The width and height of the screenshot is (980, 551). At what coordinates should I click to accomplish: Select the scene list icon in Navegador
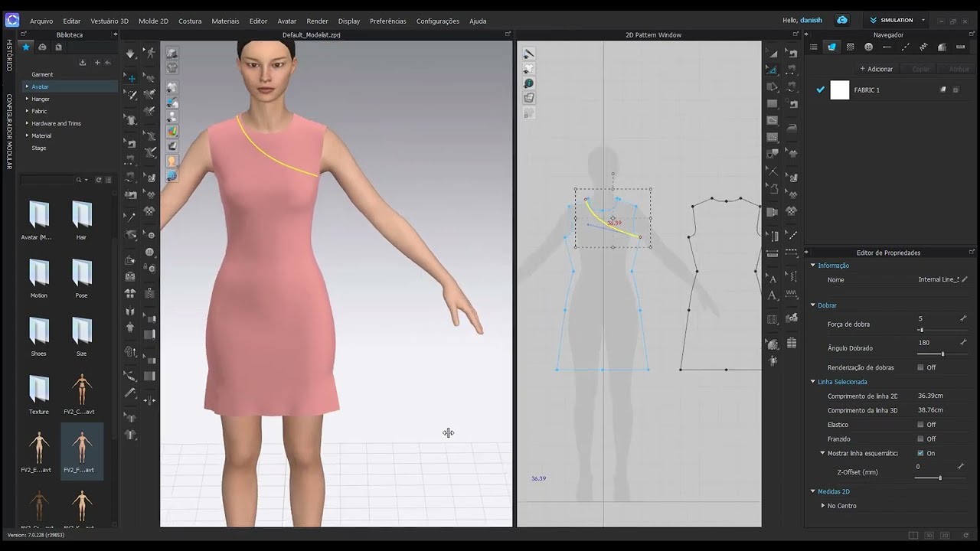[x=813, y=47]
